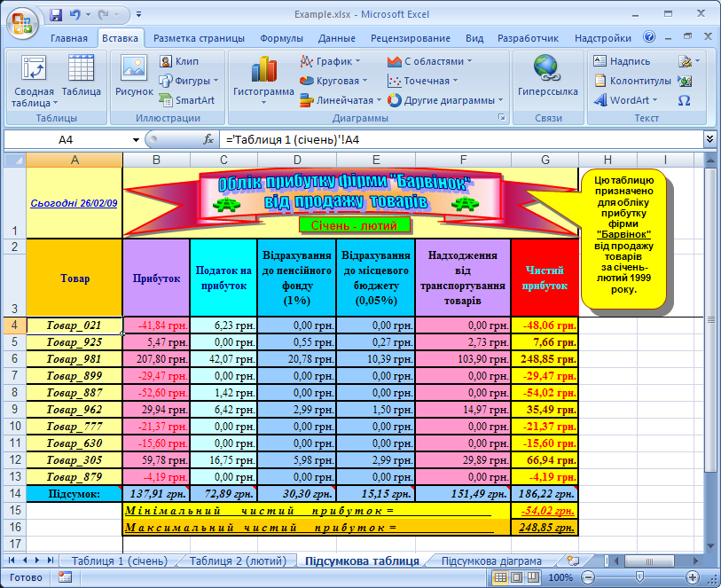Screen dimensions: 721x588
Task: Go to last sheet tab arrow
Action: click(x=51, y=561)
